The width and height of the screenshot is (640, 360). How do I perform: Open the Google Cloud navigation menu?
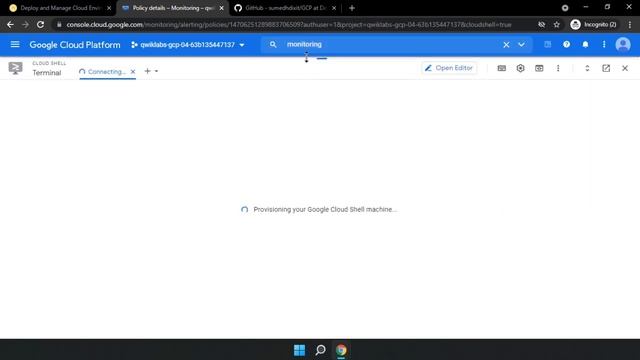coord(15,44)
